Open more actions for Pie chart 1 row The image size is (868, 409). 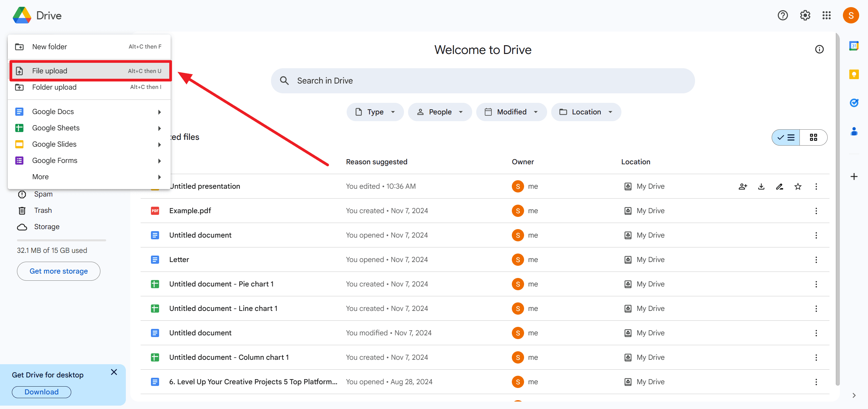click(x=816, y=284)
